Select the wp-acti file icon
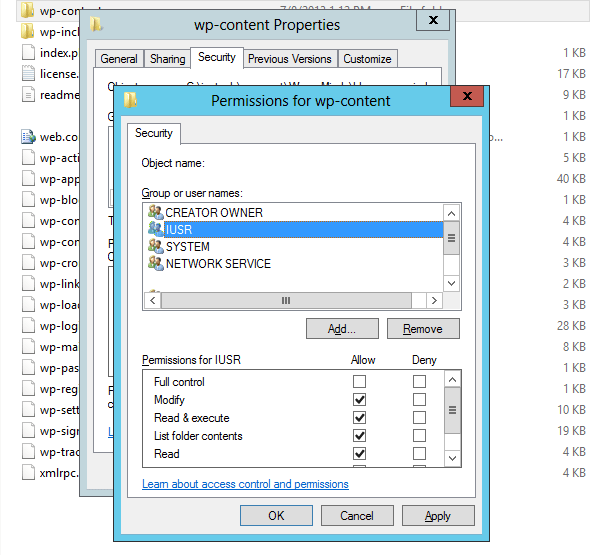The image size is (600, 555). 28,158
